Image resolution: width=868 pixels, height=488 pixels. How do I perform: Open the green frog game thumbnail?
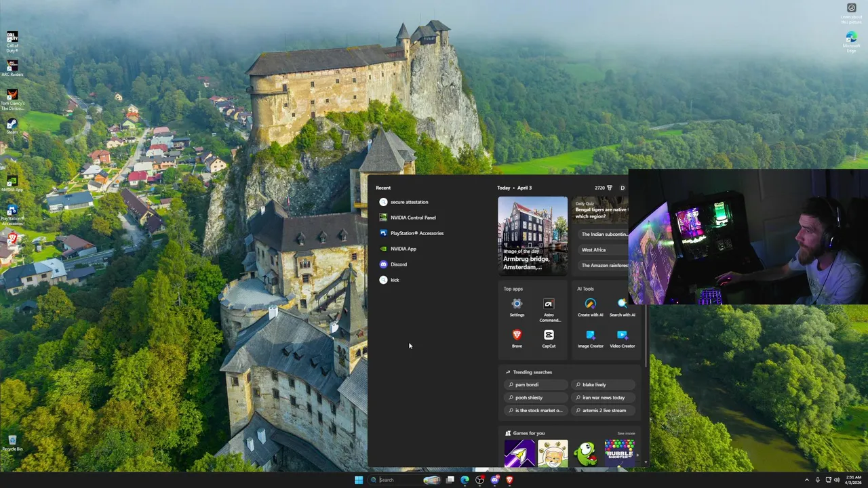pos(587,453)
